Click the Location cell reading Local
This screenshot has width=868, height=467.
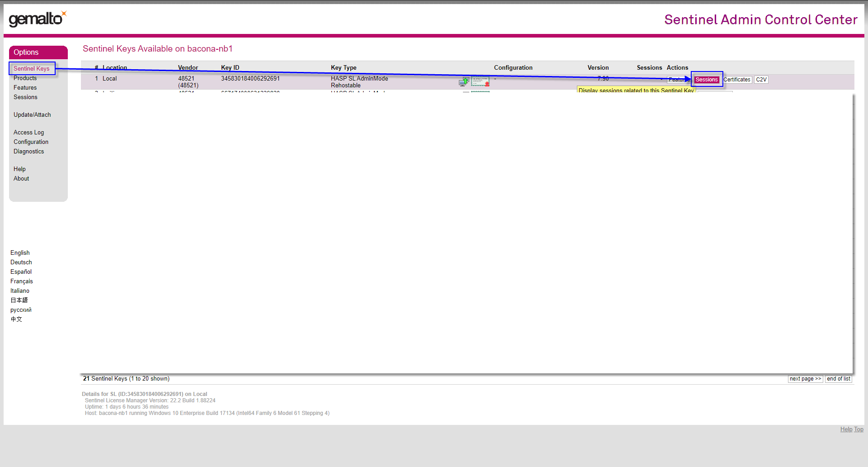tap(110, 79)
